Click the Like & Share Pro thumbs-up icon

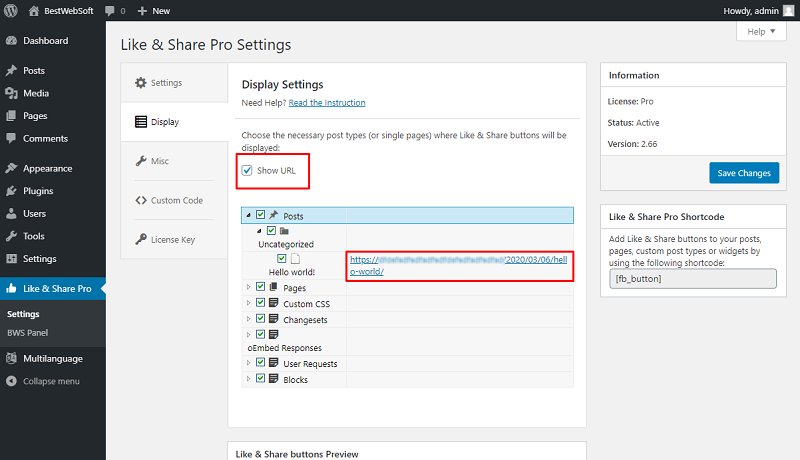(11, 289)
